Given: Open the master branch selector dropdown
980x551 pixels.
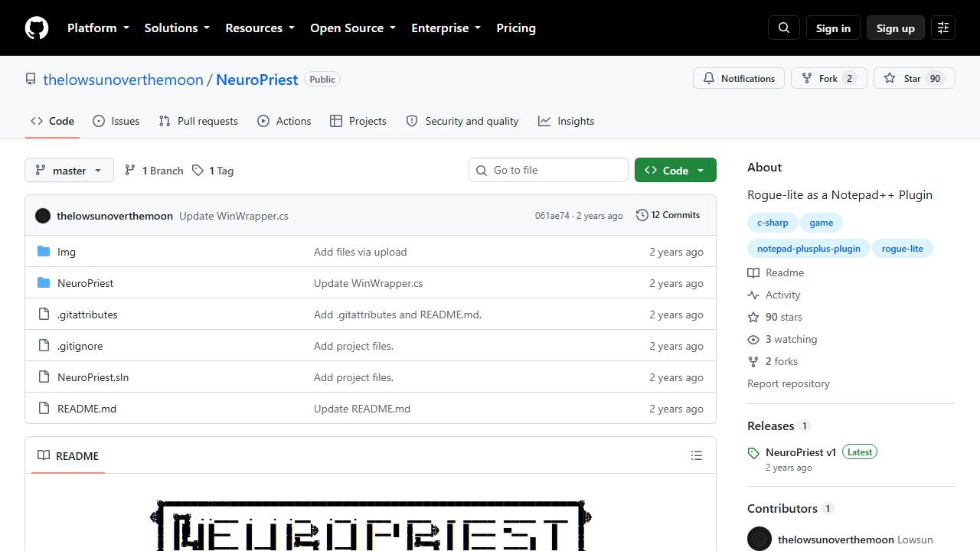Looking at the screenshot, I should pos(70,171).
